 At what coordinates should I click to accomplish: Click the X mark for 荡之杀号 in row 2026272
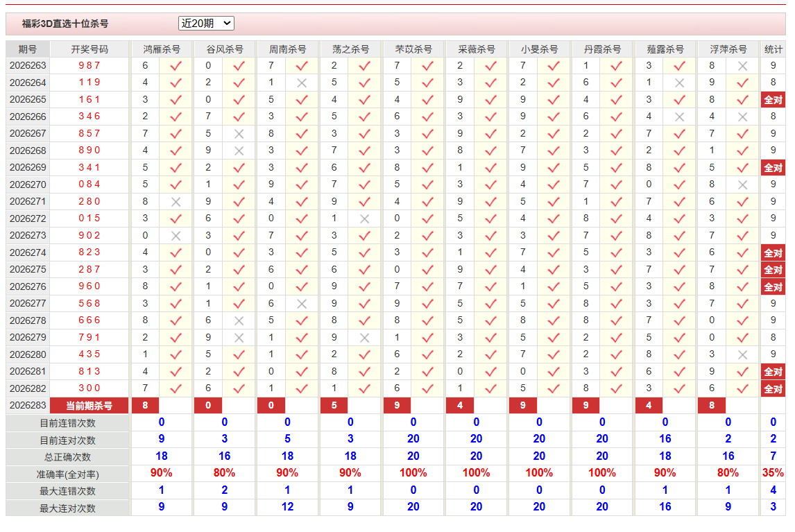click(x=364, y=218)
